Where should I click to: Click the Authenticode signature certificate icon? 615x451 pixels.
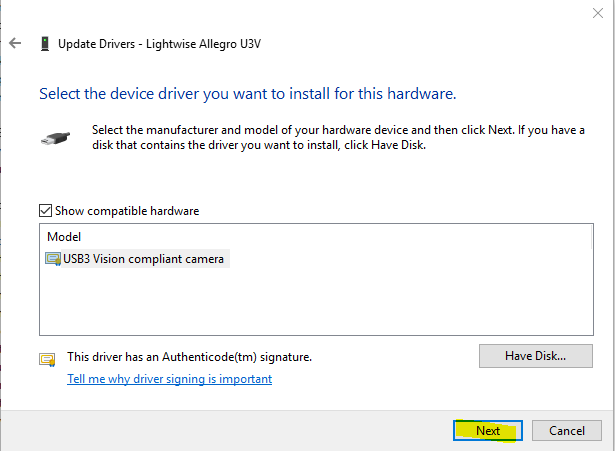pyautogui.click(x=47, y=359)
